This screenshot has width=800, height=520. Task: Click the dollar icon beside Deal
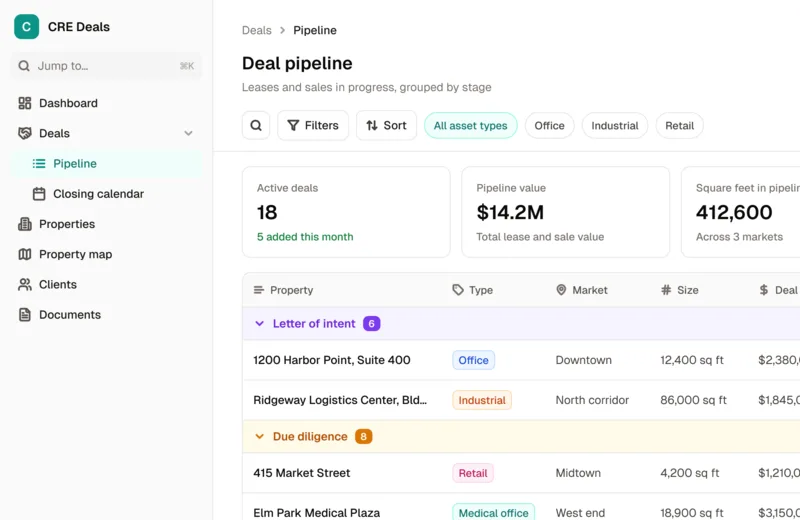click(764, 290)
